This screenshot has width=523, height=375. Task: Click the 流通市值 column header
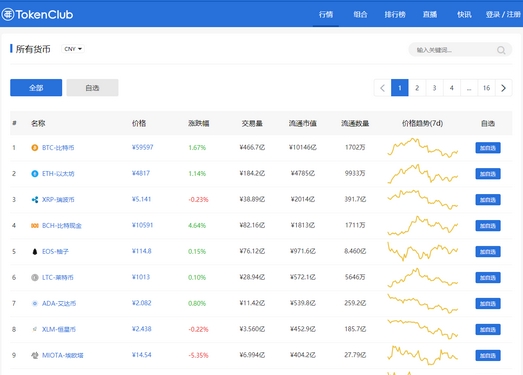pyautogui.click(x=303, y=123)
